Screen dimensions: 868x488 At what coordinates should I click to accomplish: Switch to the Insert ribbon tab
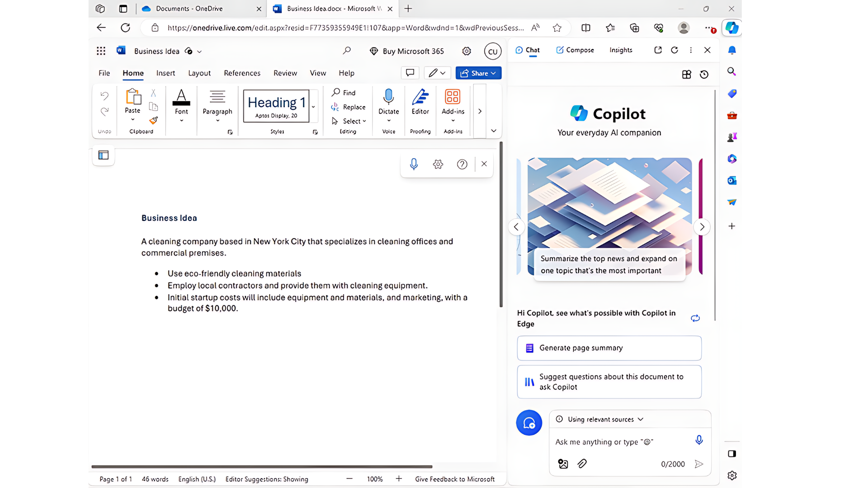click(165, 73)
